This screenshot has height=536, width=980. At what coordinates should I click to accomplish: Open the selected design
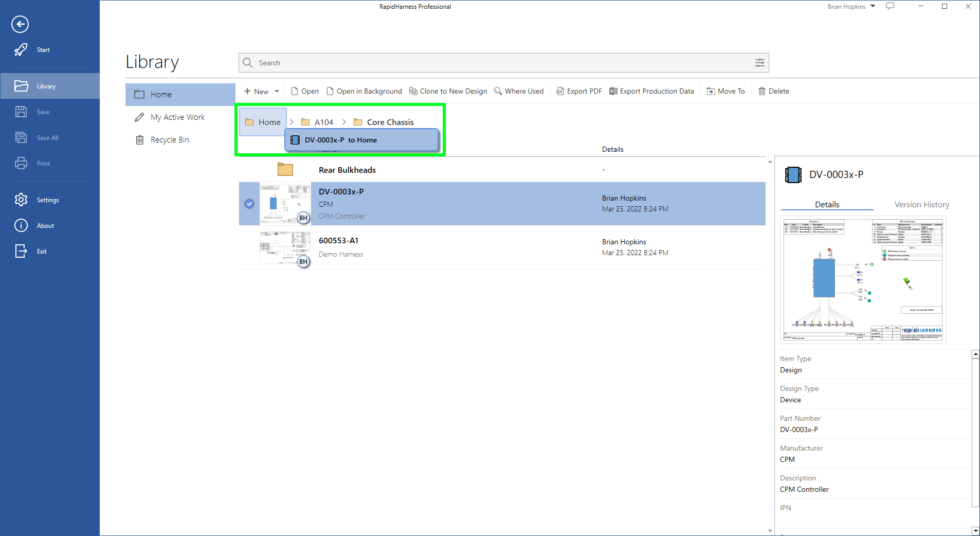coord(305,91)
